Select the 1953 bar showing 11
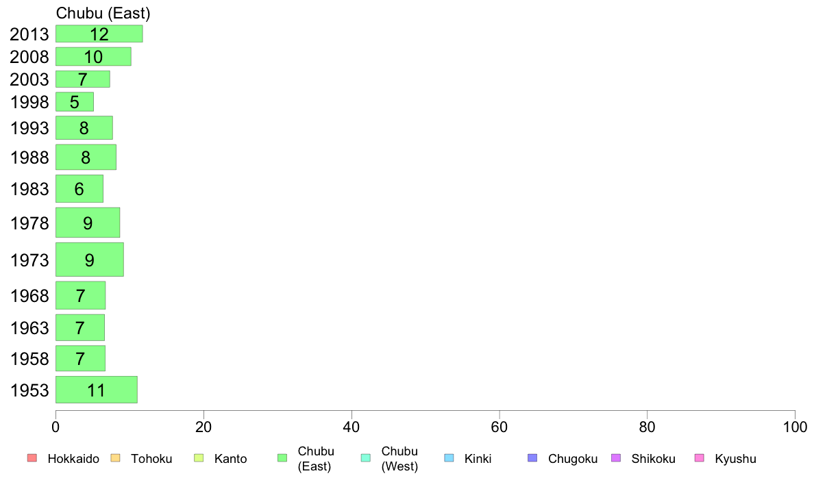Viewport: 814px width, 504px height. (97, 390)
